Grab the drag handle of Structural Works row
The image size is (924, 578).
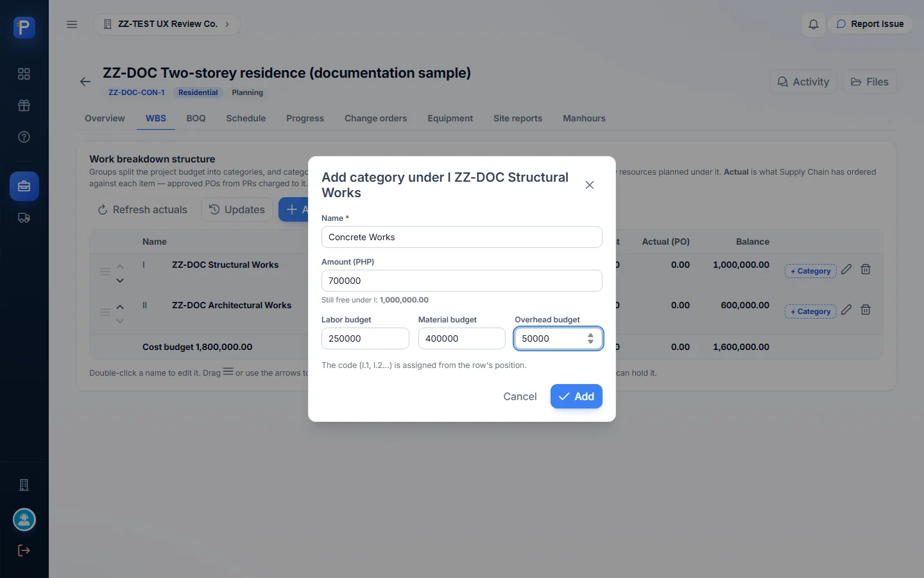105,272
